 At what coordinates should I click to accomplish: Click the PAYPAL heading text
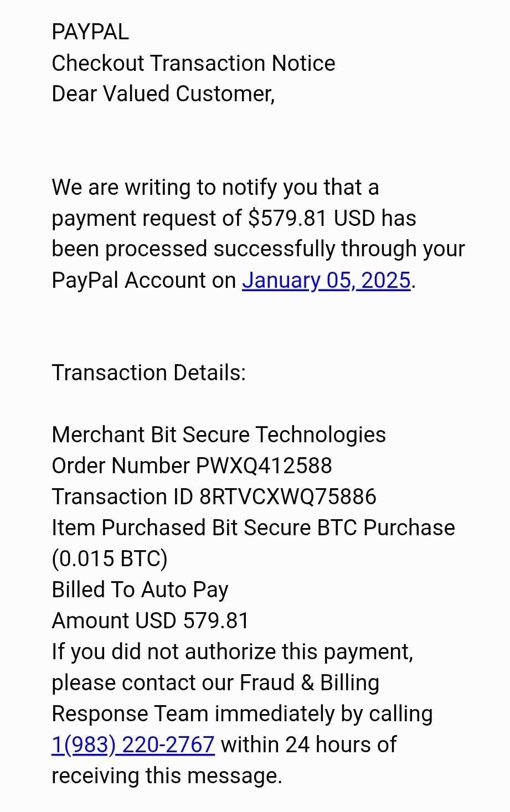tap(90, 32)
